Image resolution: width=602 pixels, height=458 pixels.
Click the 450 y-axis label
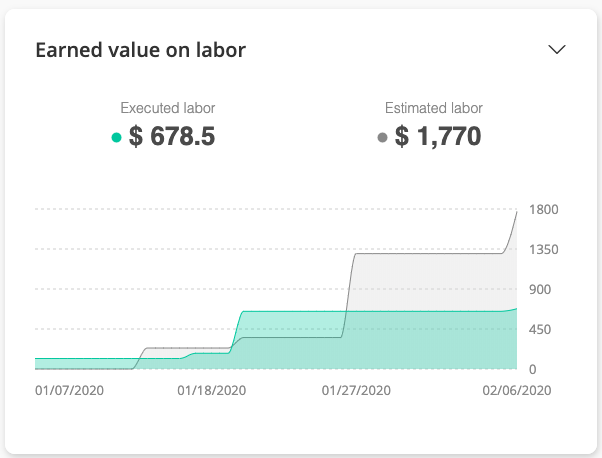click(540, 329)
